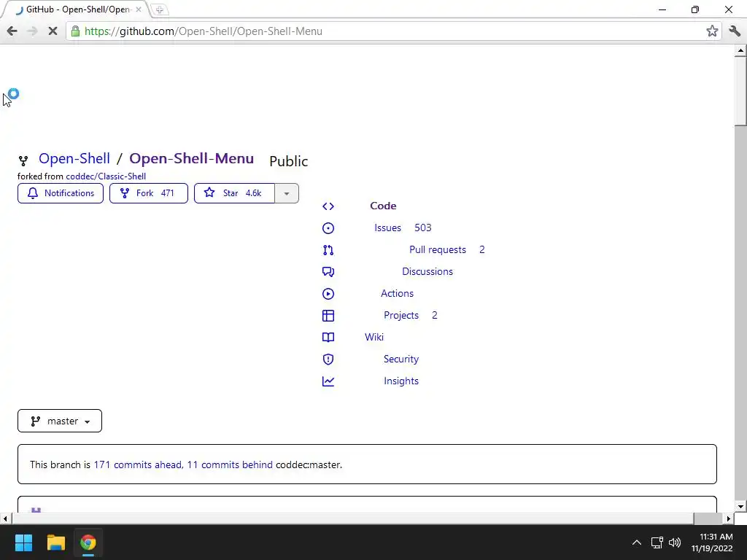Visit the coddec/Classic-Shell parent repository
This screenshot has width=747, height=560.
point(106,176)
